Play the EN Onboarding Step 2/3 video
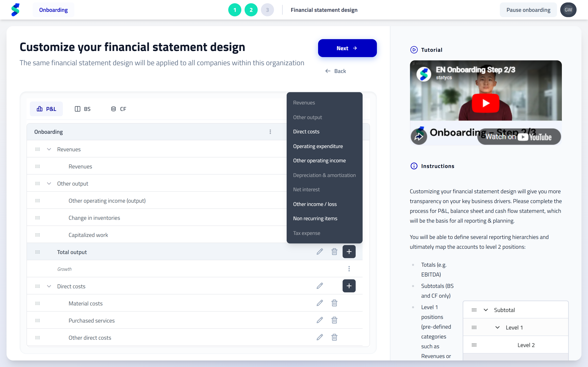Image resolution: width=588 pixels, height=367 pixels. pyautogui.click(x=486, y=103)
